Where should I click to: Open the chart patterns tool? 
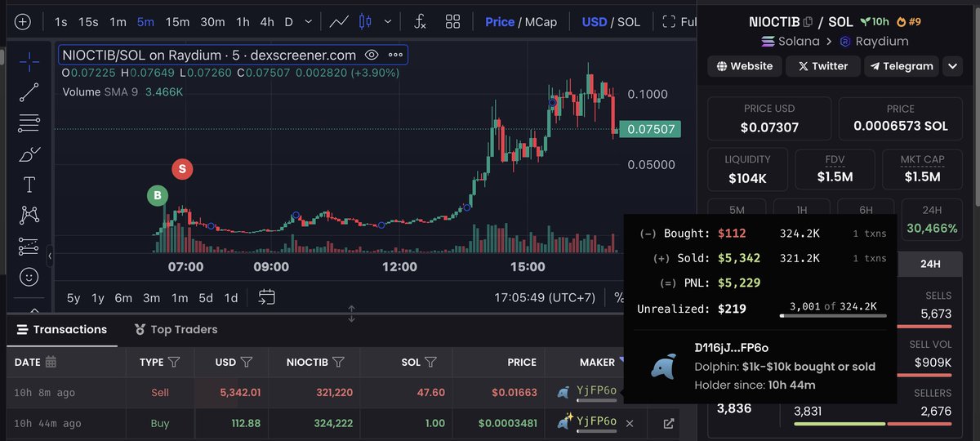(x=29, y=215)
